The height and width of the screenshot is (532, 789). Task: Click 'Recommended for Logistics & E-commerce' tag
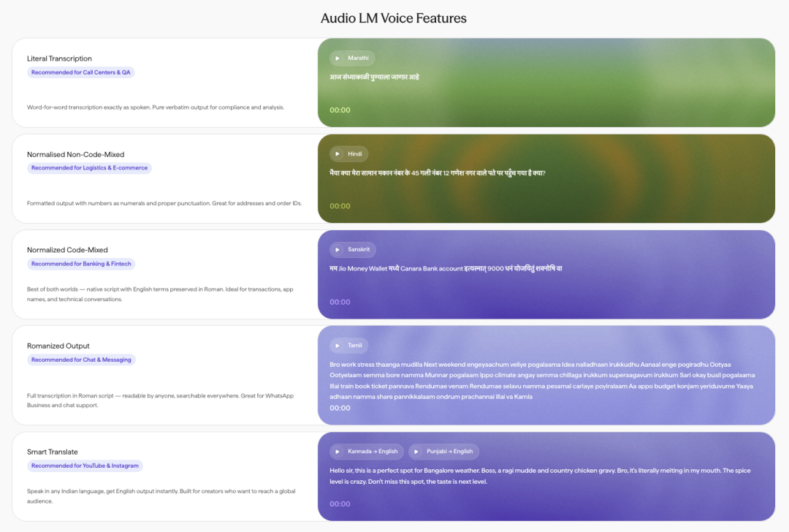[x=90, y=168]
